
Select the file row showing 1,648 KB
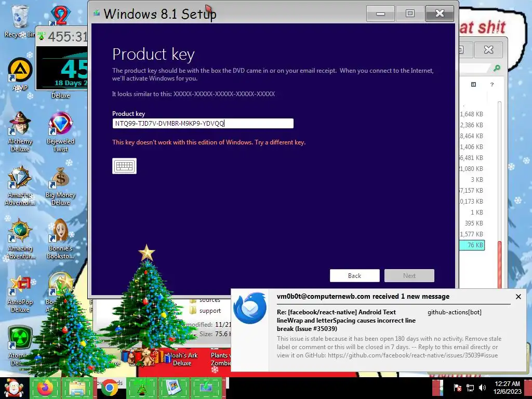click(x=472, y=114)
